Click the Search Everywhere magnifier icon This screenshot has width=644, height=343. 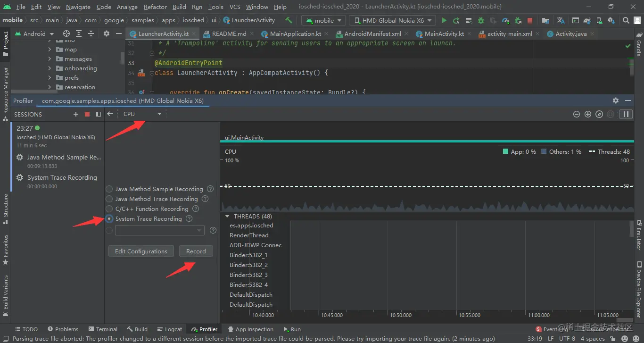click(x=626, y=20)
